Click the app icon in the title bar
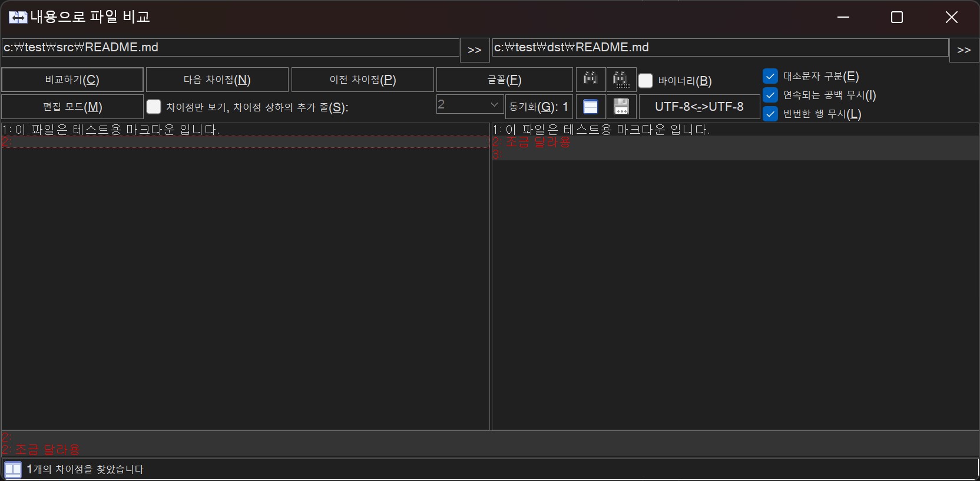This screenshot has height=481, width=980. point(18,17)
